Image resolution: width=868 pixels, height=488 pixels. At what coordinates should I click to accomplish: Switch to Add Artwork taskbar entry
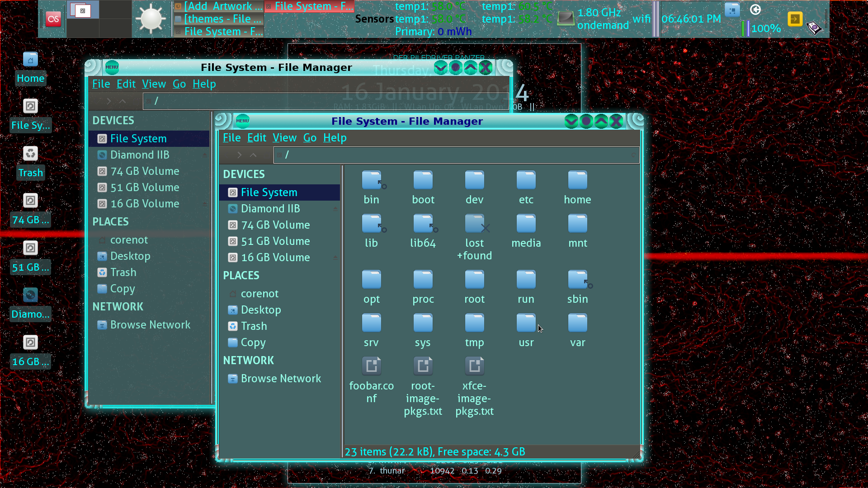[x=218, y=6]
